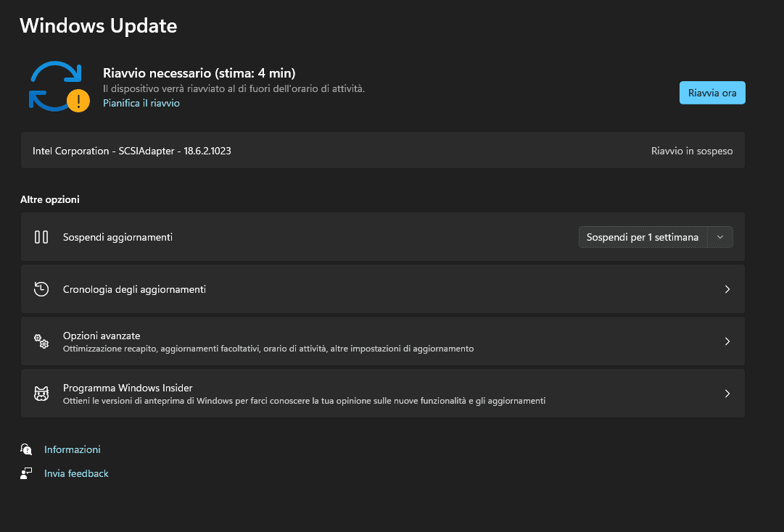The width and height of the screenshot is (784, 532).
Task: Select the Intel Corporation SCSIAdapter update entry
Action: pos(132,151)
